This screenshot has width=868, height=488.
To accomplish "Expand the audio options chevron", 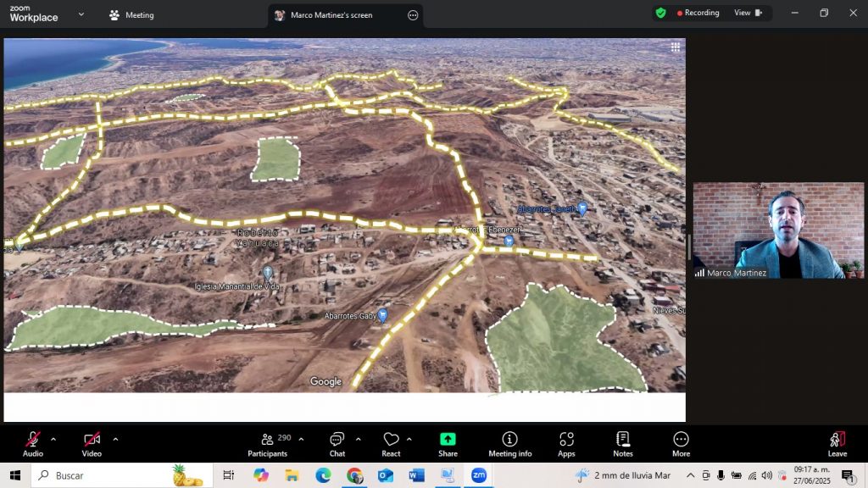I will click(x=53, y=439).
